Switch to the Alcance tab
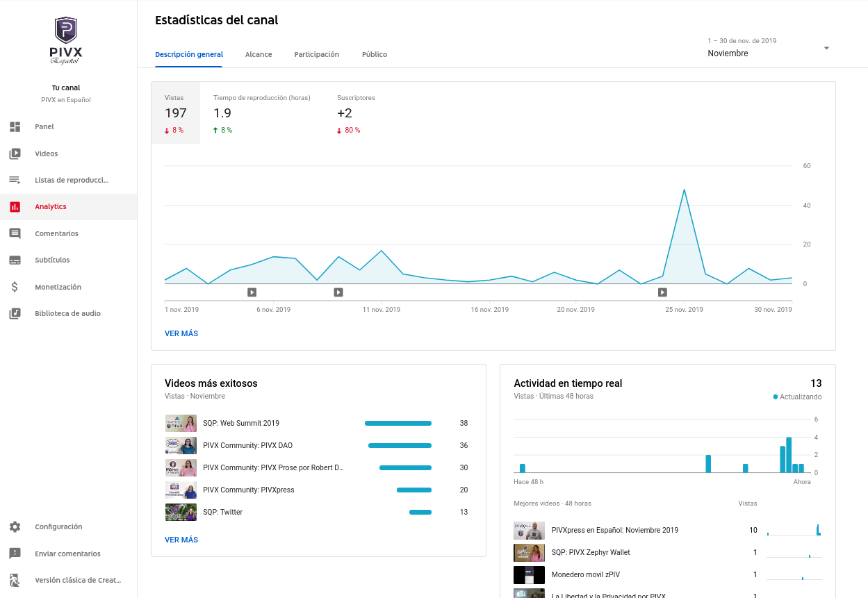Image resolution: width=868 pixels, height=598 pixels. 259,54
